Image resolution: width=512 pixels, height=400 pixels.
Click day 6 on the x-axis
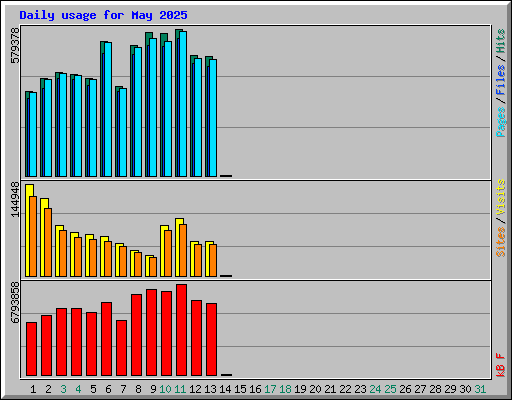(x=108, y=389)
